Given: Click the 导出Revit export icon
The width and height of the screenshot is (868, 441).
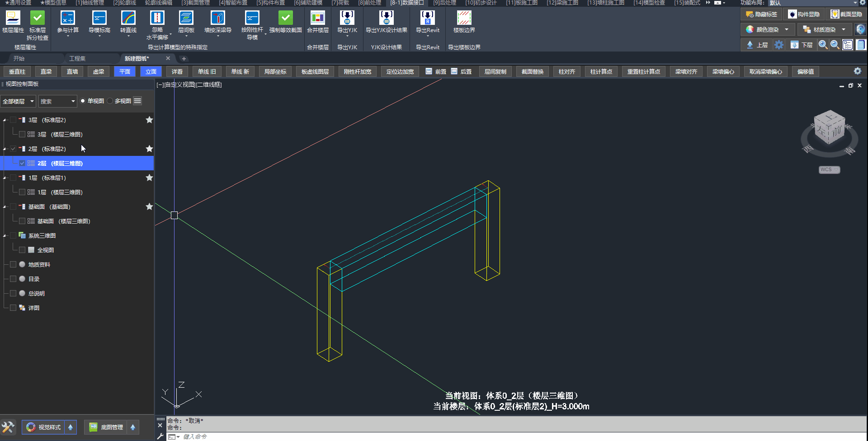Looking at the screenshot, I should [x=427, y=19].
